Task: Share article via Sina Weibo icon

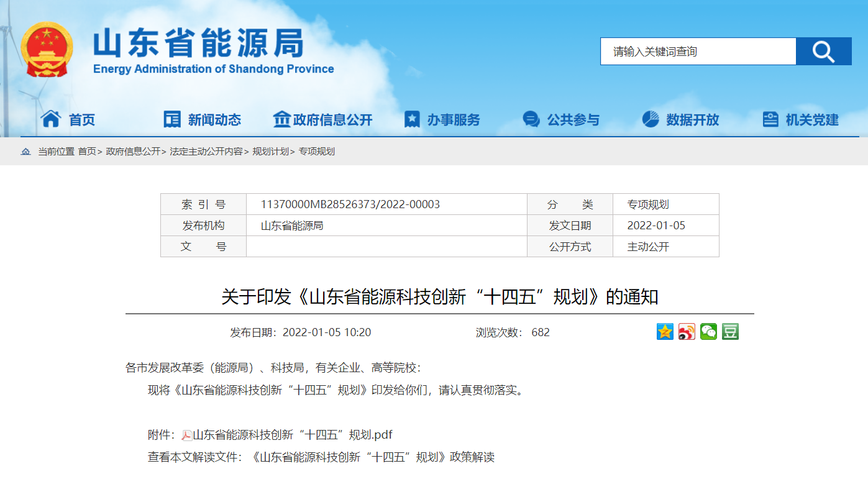Action: 687,332
